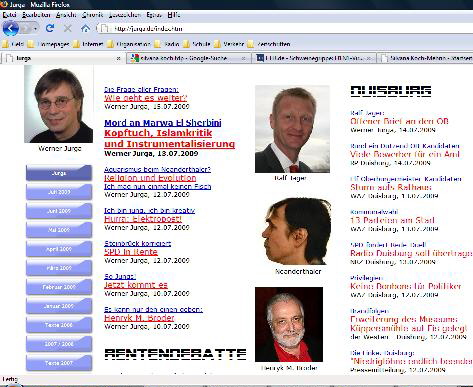Viewport: 473px width, 387px height.
Task: Click the Jurga sidebar navigation button
Action: pos(59,173)
